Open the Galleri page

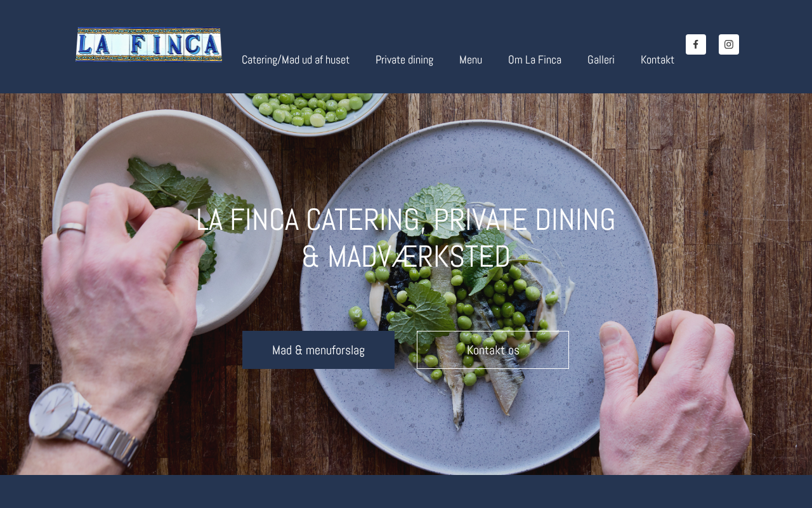(601, 60)
